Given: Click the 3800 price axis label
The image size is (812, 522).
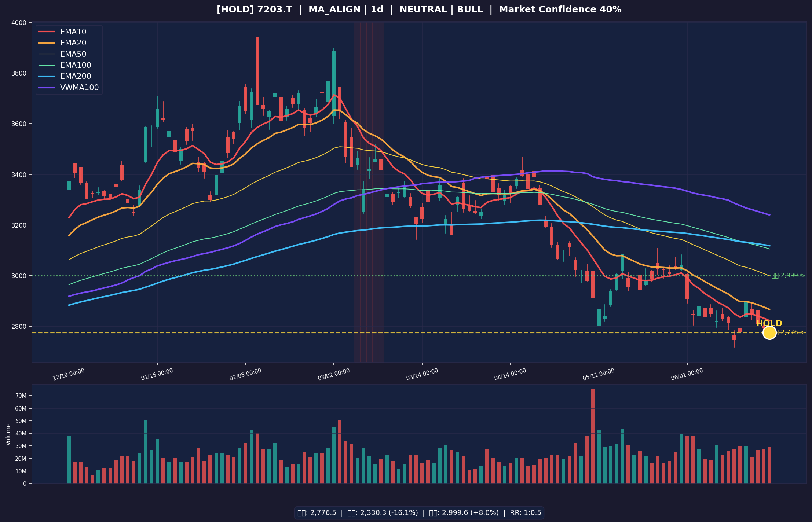Looking at the screenshot, I should pyautogui.click(x=19, y=73).
